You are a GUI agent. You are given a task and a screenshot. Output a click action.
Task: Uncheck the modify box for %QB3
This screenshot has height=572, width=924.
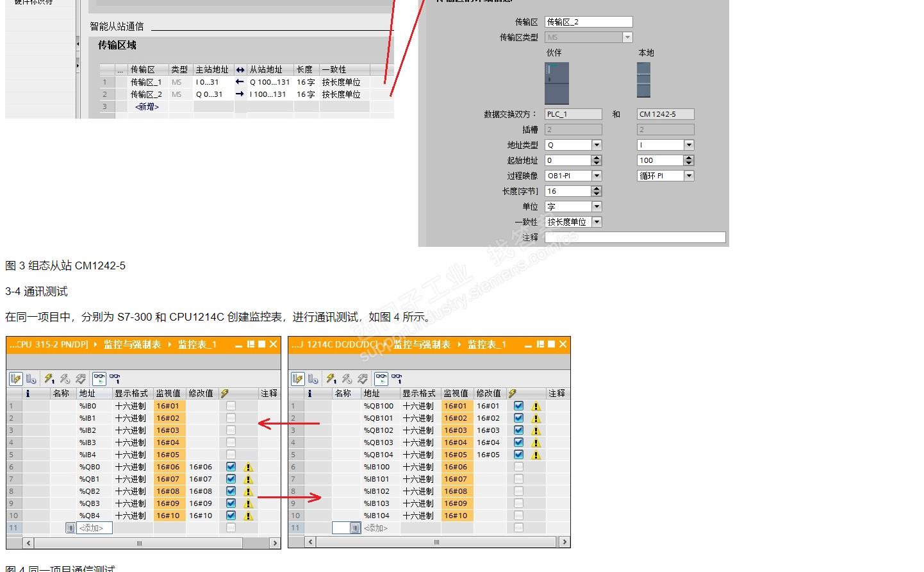click(x=231, y=503)
